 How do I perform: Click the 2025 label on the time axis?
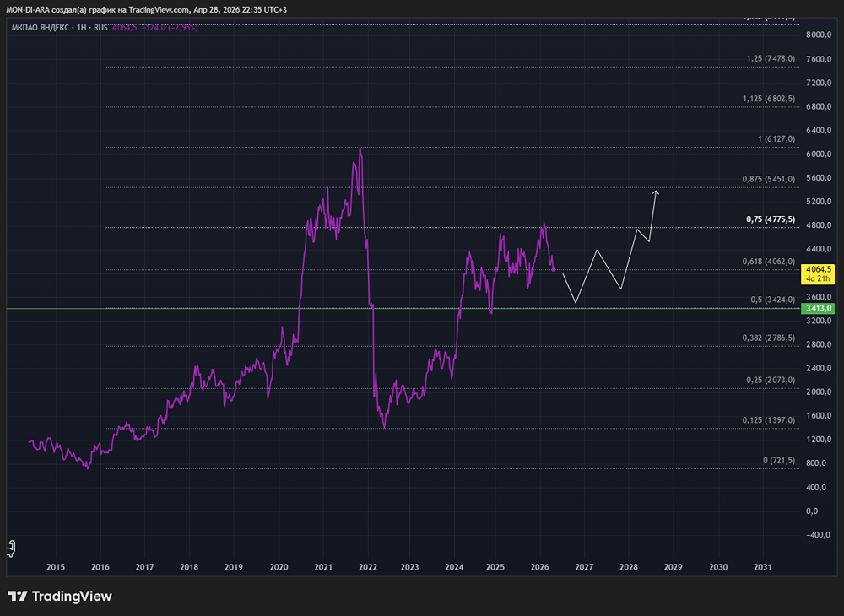[495, 567]
